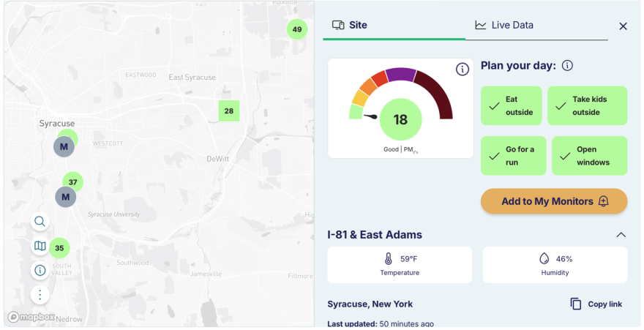The image size is (644, 330).
Task: Click the Syracuse University map label
Action: click(113, 214)
